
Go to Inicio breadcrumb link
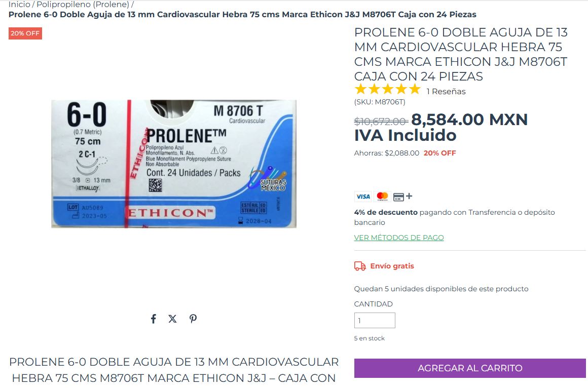click(x=19, y=5)
